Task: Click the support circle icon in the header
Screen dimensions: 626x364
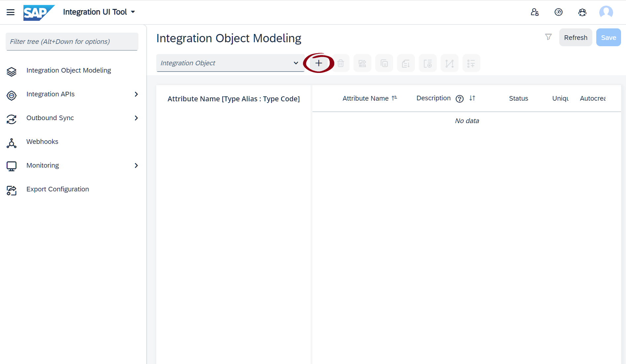Action: pos(559,12)
